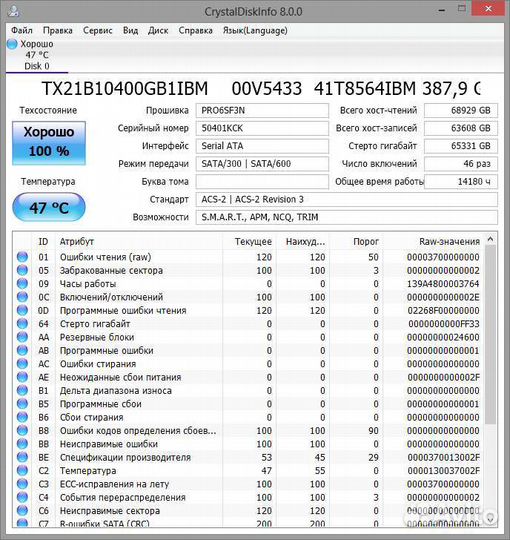The width and height of the screenshot is (510, 540).
Task: Click status orb for C6 Неисправимые сектора
Action: 22,511
